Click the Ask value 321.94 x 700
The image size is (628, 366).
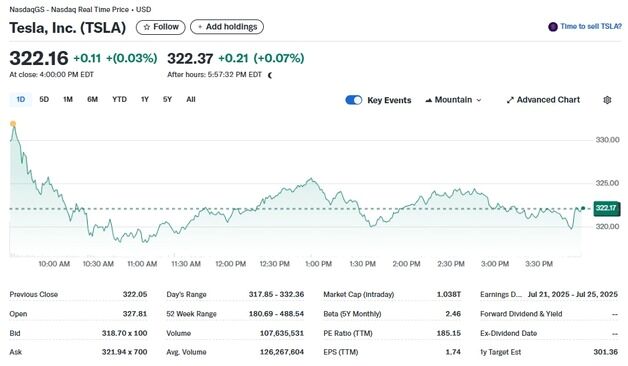tap(125, 352)
